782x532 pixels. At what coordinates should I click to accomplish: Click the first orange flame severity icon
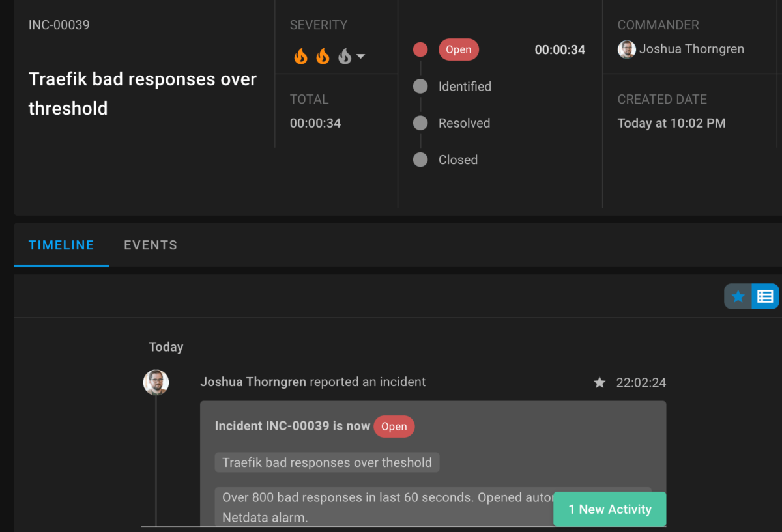click(x=300, y=57)
